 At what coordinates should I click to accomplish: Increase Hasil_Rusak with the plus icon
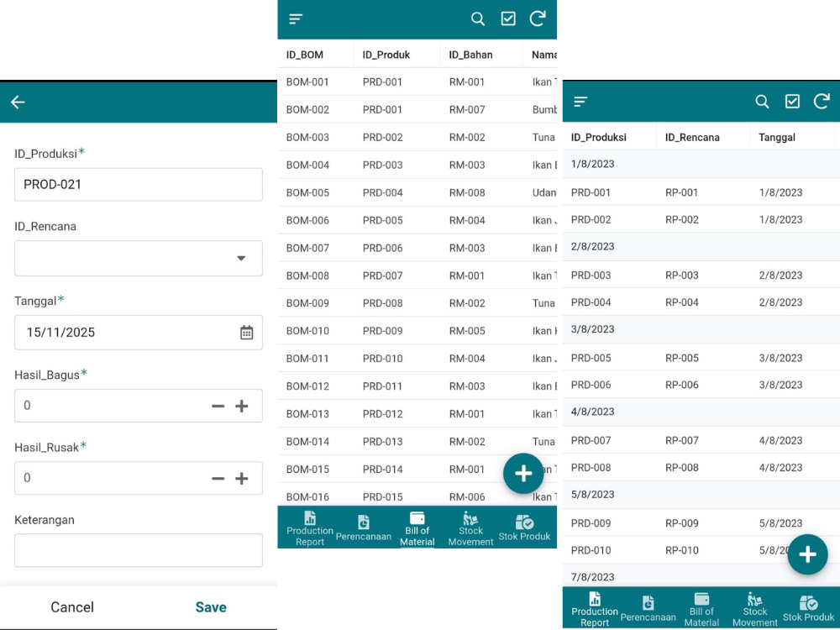pyautogui.click(x=242, y=479)
